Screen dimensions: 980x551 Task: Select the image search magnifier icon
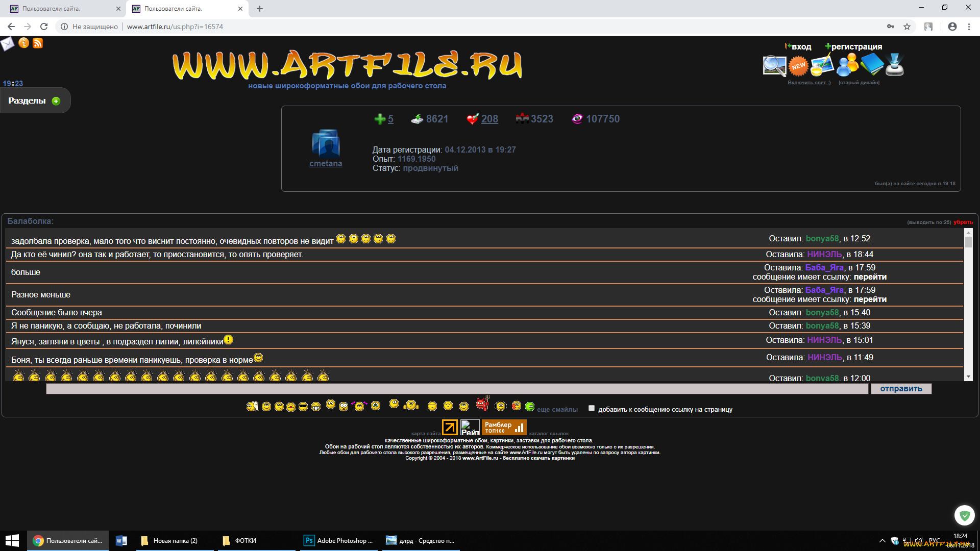pyautogui.click(x=774, y=65)
